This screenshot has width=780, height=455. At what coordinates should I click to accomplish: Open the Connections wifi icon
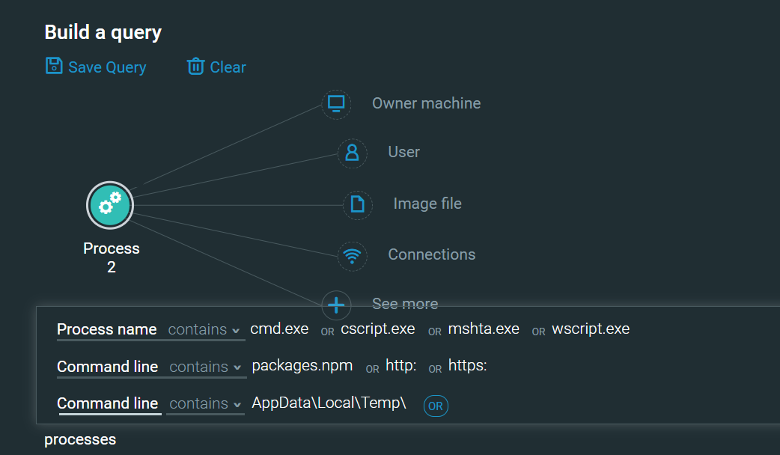(351, 255)
